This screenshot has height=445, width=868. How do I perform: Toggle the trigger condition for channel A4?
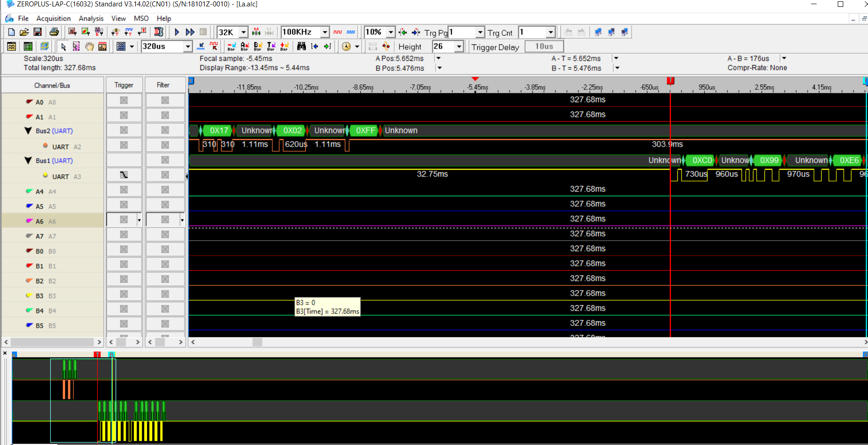[124, 190]
